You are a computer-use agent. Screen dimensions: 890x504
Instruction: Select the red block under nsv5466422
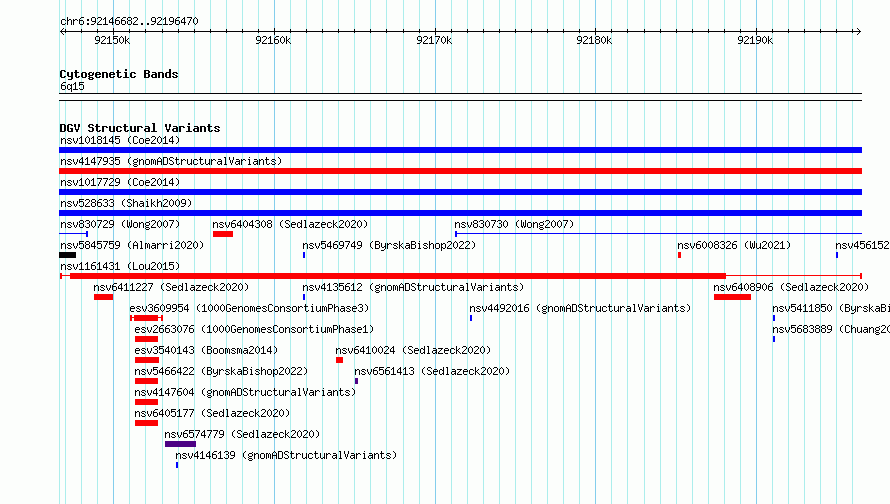pyautogui.click(x=146, y=381)
